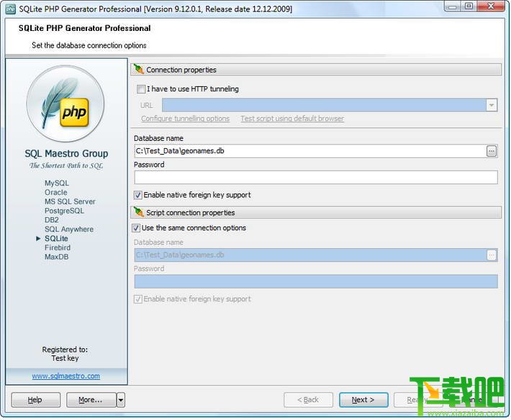
Task: Toggle Enable native foreign key support
Action: tap(138, 195)
